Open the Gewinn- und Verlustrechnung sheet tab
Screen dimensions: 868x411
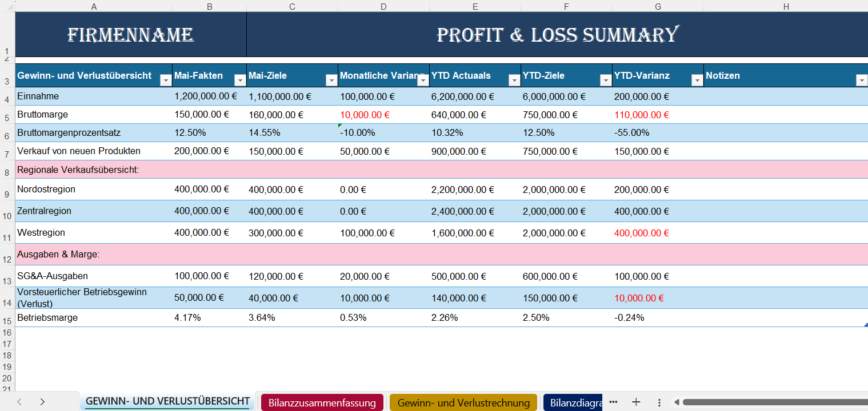pyautogui.click(x=463, y=402)
